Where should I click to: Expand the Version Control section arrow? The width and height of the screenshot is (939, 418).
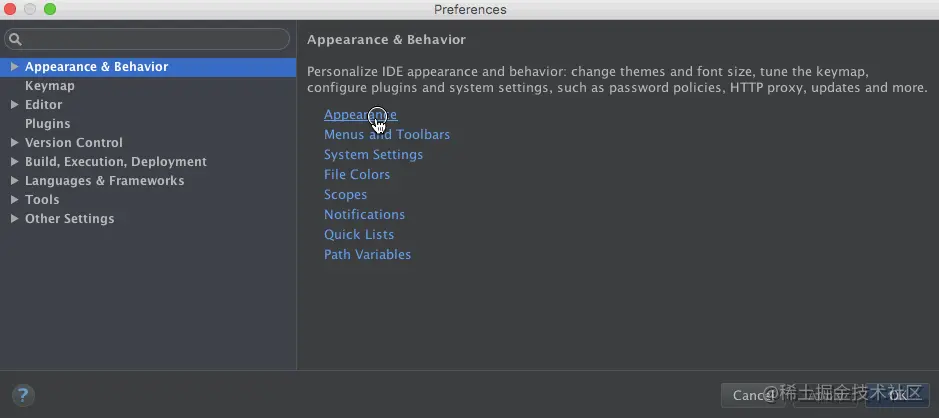(14, 143)
